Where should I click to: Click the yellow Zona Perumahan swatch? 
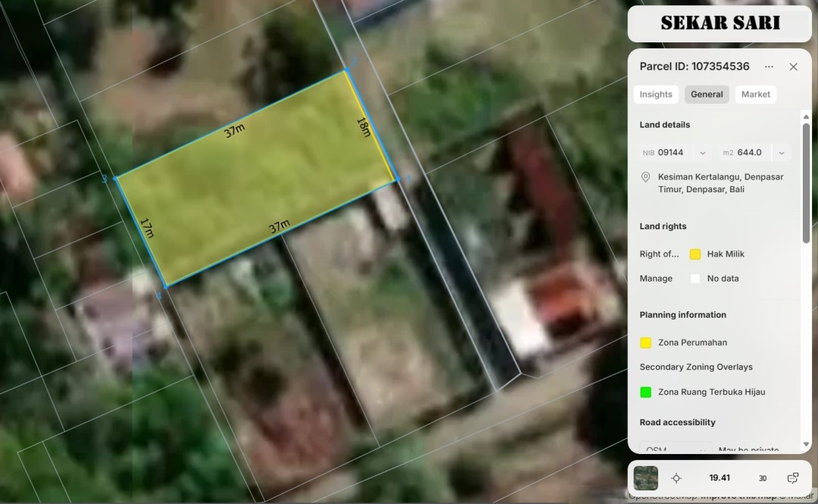[646, 343]
